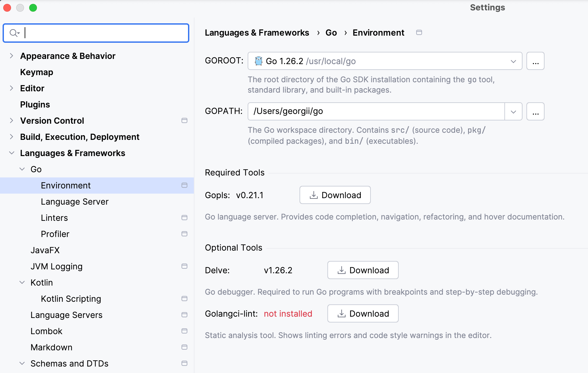Click the red 'not installed' status text
Viewport: 588px width, 373px height.
pos(288,314)
